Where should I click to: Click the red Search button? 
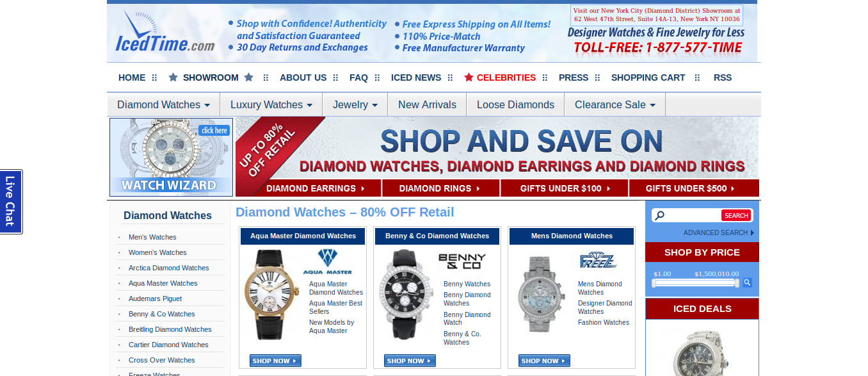click(736, 215)
